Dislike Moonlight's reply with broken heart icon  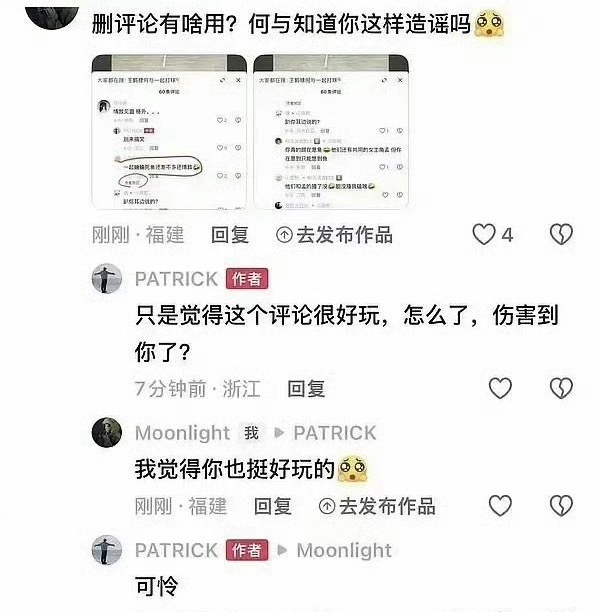(561, 506)
